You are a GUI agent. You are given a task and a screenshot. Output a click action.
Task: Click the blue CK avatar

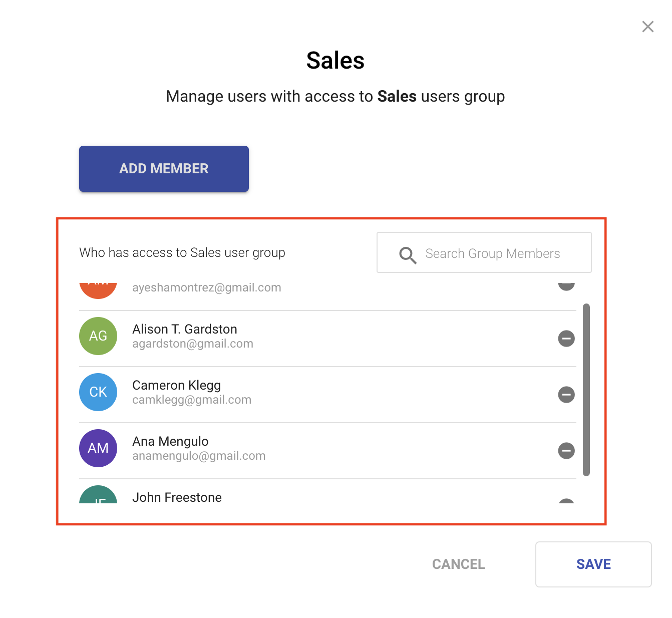pos(98,392)
